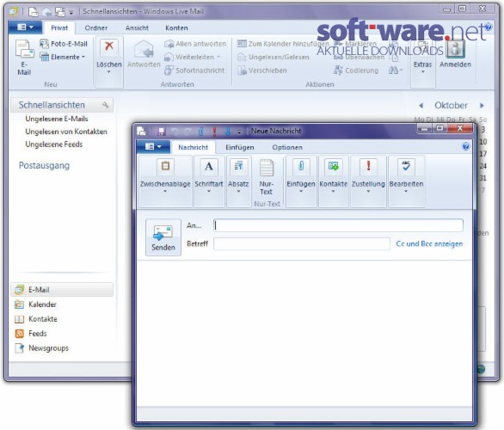Click wrench icon beside Schnellansichten
The width and height of the screenshot is (504, 430).
coord(106,105)
